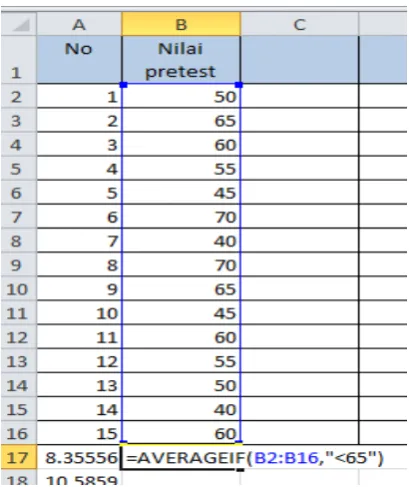This screenshot has width=409, height=487.
Task: Click cell B7 with value 70
Action: point(181,216)
